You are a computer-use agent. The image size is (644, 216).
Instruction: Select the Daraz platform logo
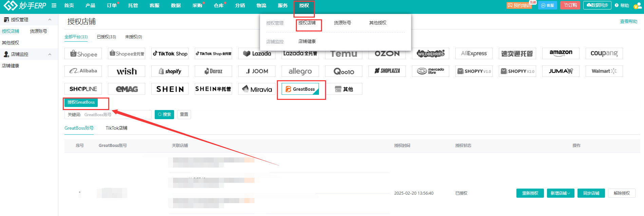click(213, 71)
